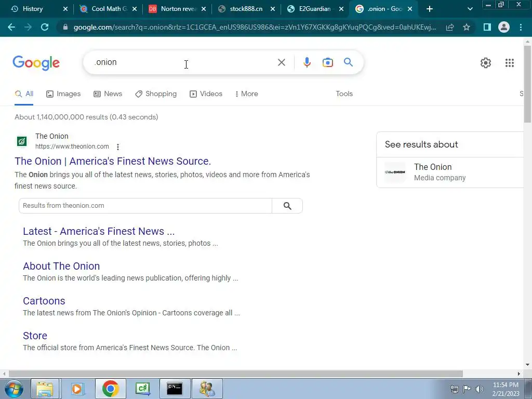The width and height of the screenshot is (532, 399).
Task: Bookmark this page with the star
Action: pyautogui.click(x=467, y=27)
